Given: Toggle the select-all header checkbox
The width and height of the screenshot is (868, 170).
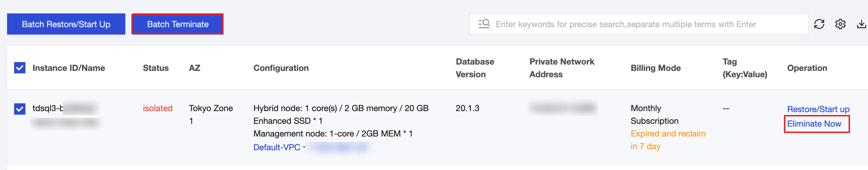Looking at the screenshot, I should 20,68.
